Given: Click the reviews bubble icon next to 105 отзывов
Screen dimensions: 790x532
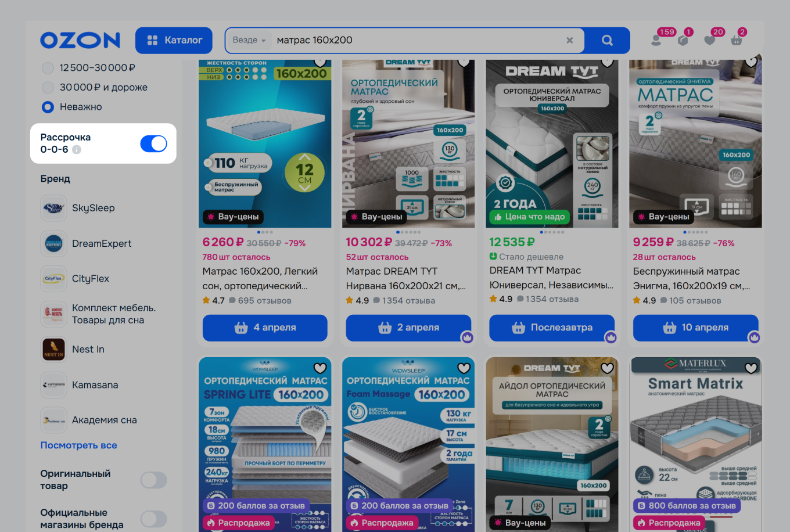Looking at the screenshot, I should click(663, 300).
